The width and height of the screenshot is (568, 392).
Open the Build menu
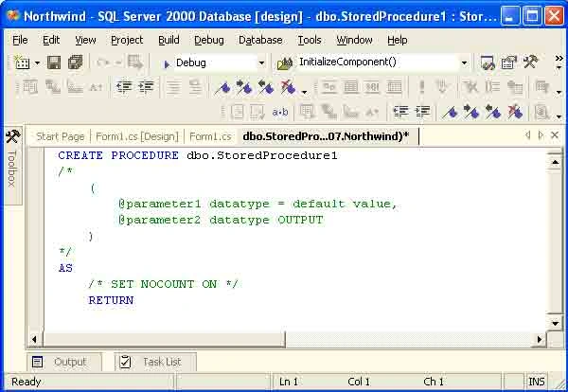[169, 40]
